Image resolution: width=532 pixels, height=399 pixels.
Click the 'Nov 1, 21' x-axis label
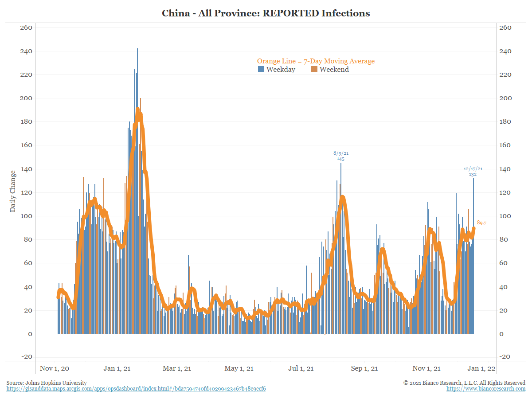(426, 368)
